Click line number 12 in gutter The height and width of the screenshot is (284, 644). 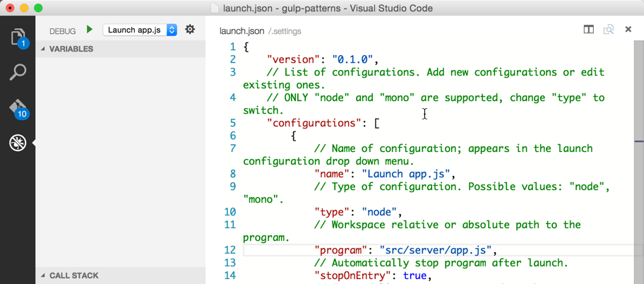click(x=231, y=250)
